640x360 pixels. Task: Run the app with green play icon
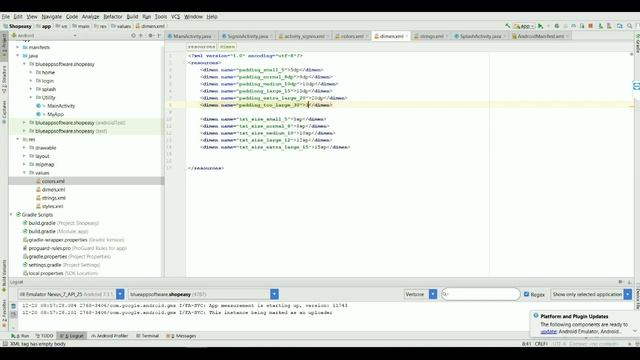pyautogui.click(x=540, y=26)
